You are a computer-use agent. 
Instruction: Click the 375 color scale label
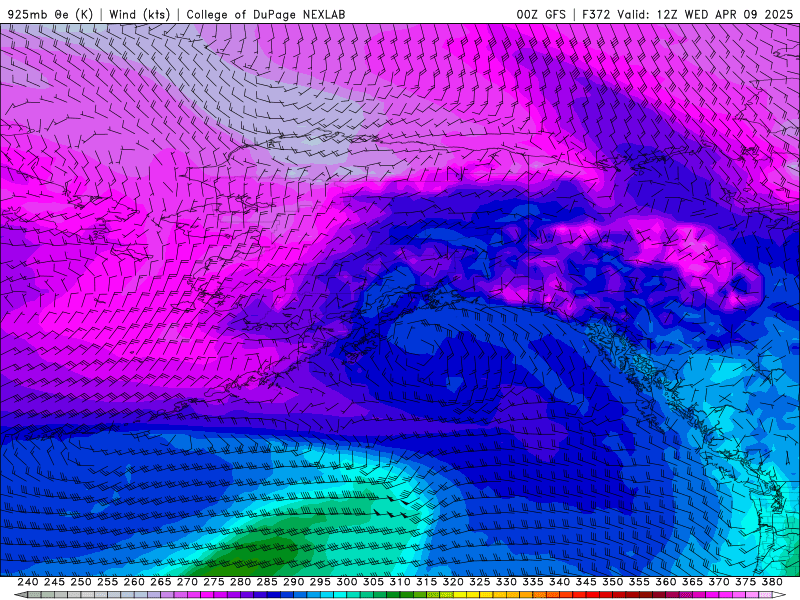coord(745,582)
